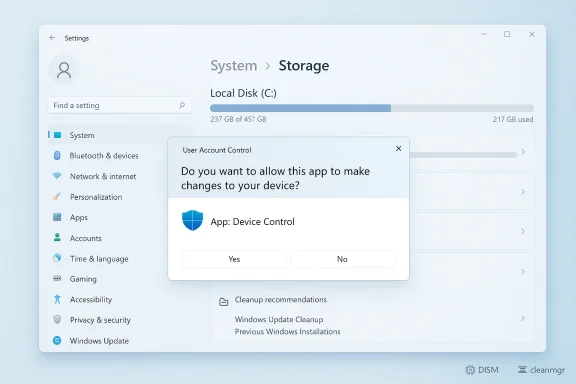The image size is (576, 384).
Task: Click the 237 GB of storage text
Action: coord(238,119)
